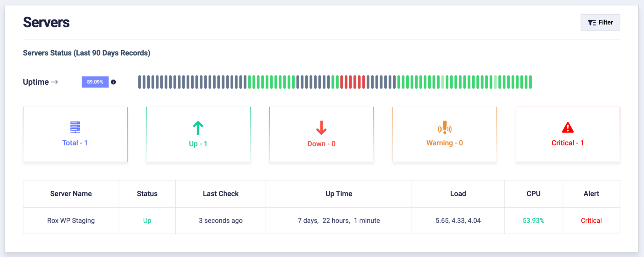This screenshot has width=644, height=257.
Task: Click the server rack Total icon
Action: pyautogui.click(x=75, y=127)
